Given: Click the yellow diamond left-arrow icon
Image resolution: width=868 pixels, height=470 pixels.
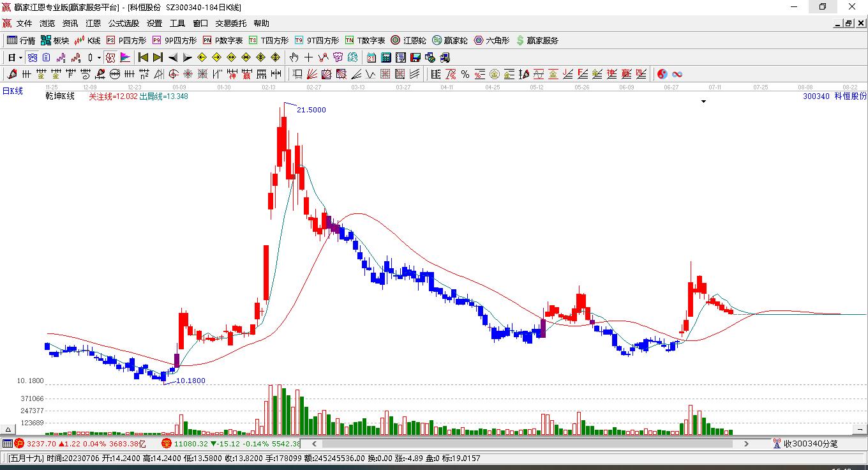Looking at the screenshot, I should tap(202, 57).
